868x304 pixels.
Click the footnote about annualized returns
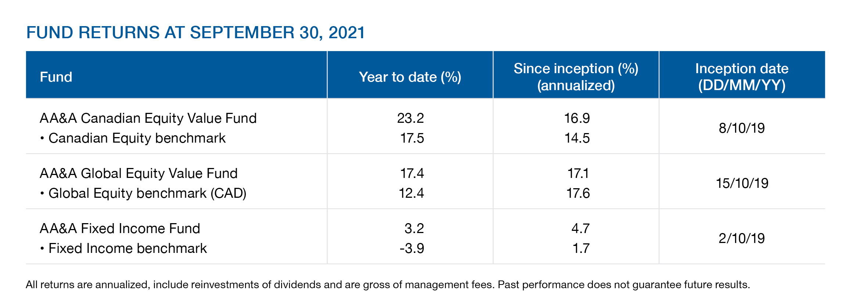tap(388, 285)
